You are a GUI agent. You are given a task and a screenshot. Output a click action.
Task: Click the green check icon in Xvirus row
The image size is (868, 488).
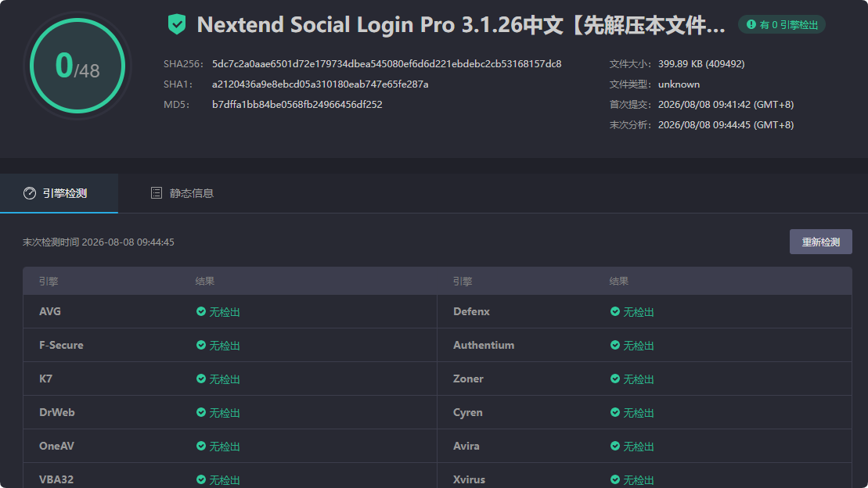[x=615, y=479]
